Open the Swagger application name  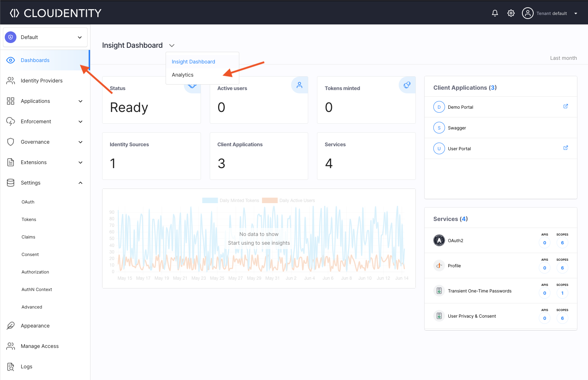457,128
